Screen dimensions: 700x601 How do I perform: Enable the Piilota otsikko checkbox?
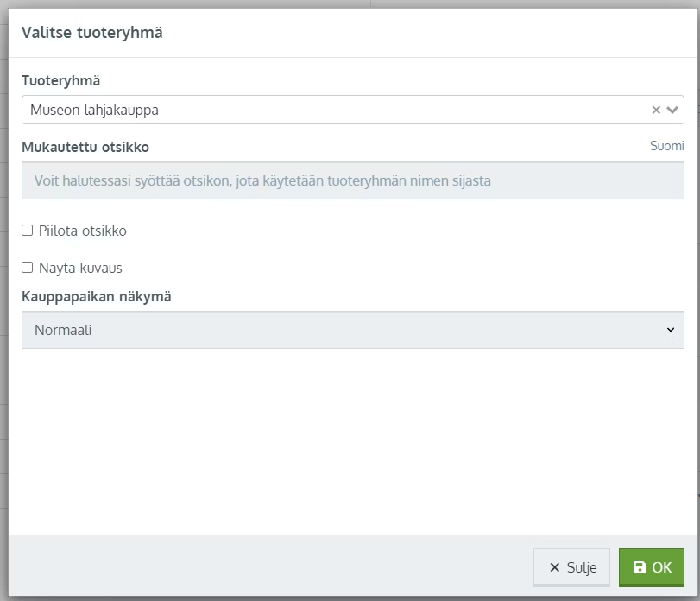[28, 231]
